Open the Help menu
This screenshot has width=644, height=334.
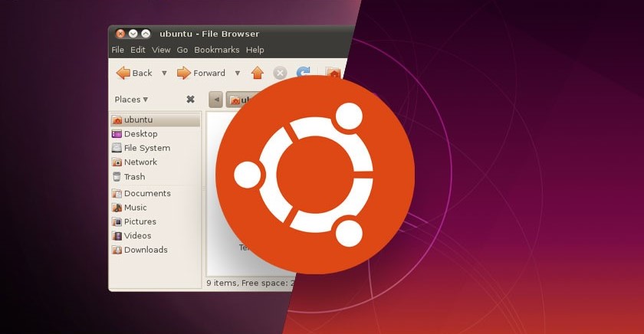pos(255,50)
